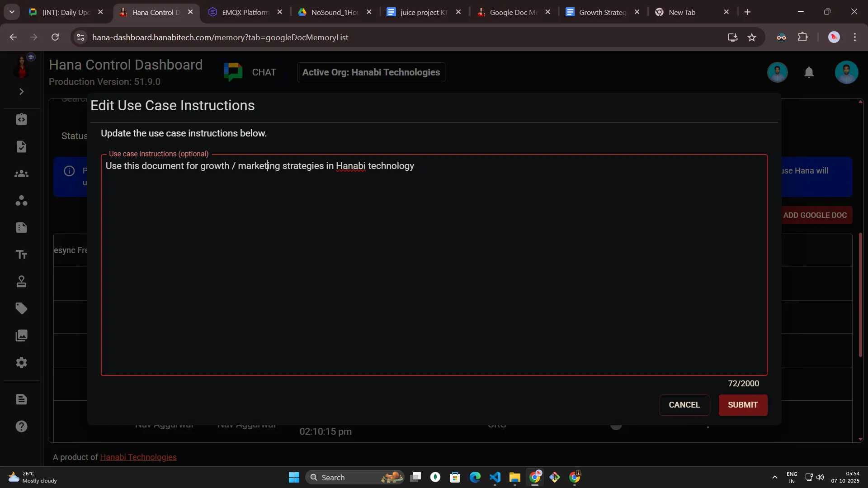Click the notification bell icon
The image size is (868, 488).
click(809, 72)
